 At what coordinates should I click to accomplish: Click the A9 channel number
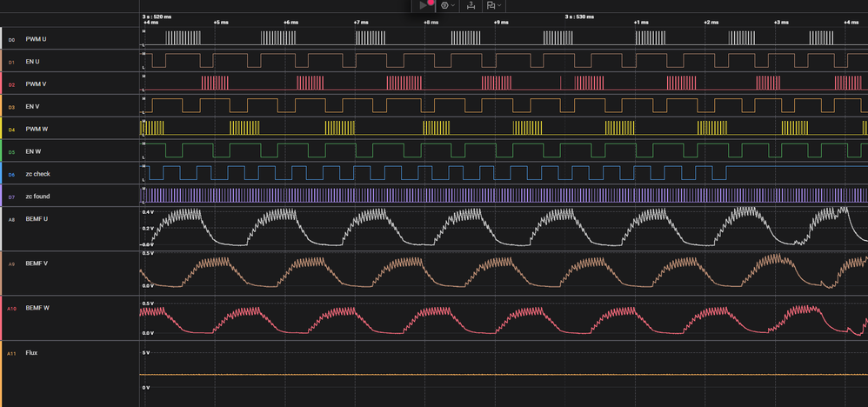pos(11,264)
